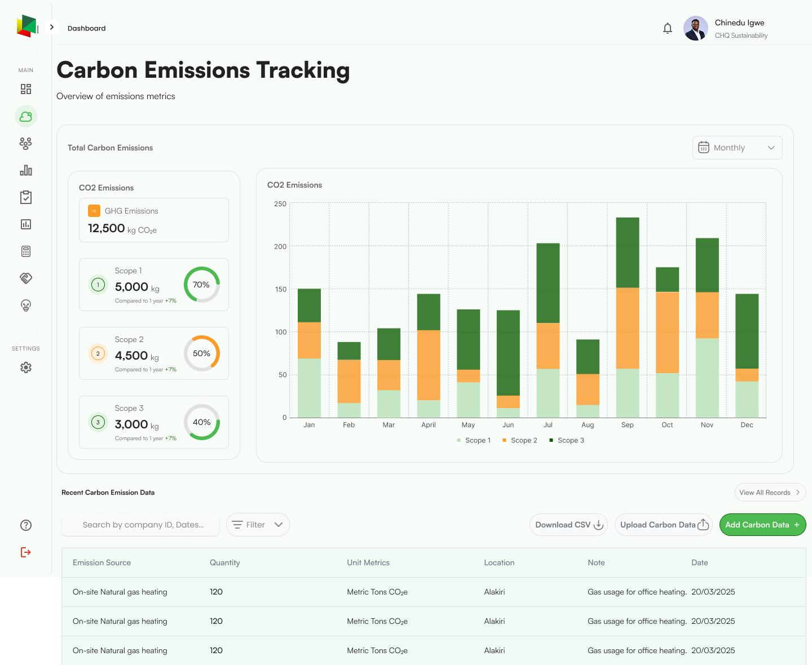Select the carbon emissions cloud icon
Viewport: 812px width, 665px height.
pyautogui.click(x=26, y=116)
